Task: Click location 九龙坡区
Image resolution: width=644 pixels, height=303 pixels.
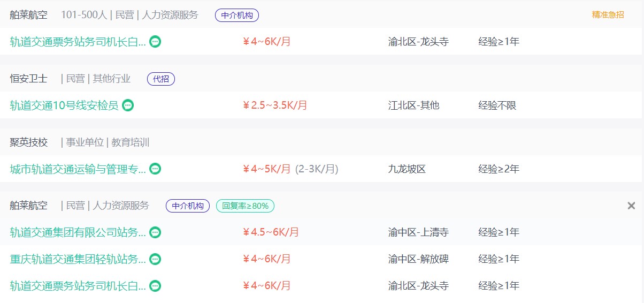Action: pos(407,169)
